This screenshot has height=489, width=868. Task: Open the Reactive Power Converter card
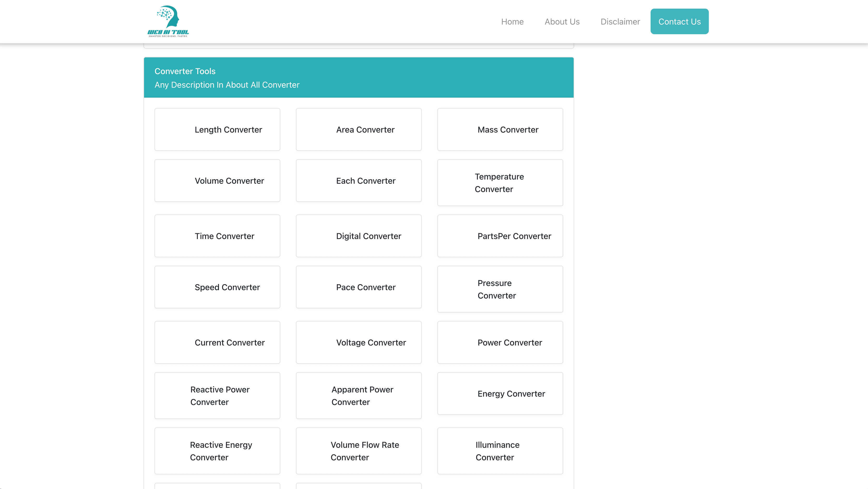point(217,396)
